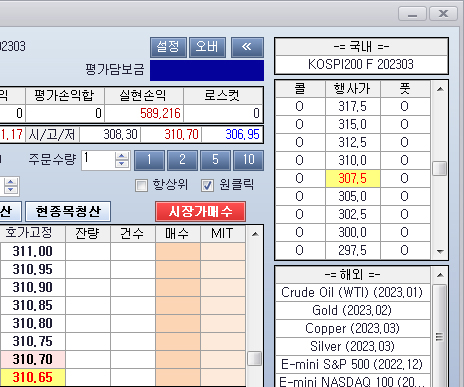The width and height of the screenshot is (464, 387).
Task: Click the 풋 put column header
Action: (405, 89)
